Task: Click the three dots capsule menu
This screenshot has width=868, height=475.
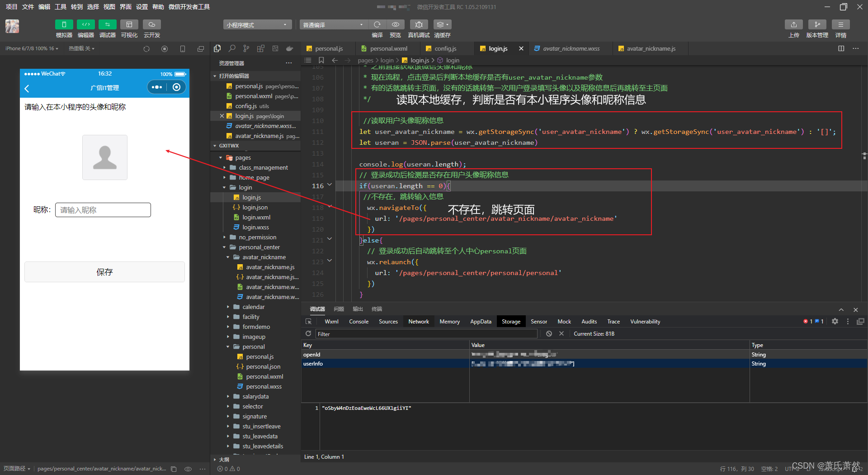Action: (x=157, y=87)
